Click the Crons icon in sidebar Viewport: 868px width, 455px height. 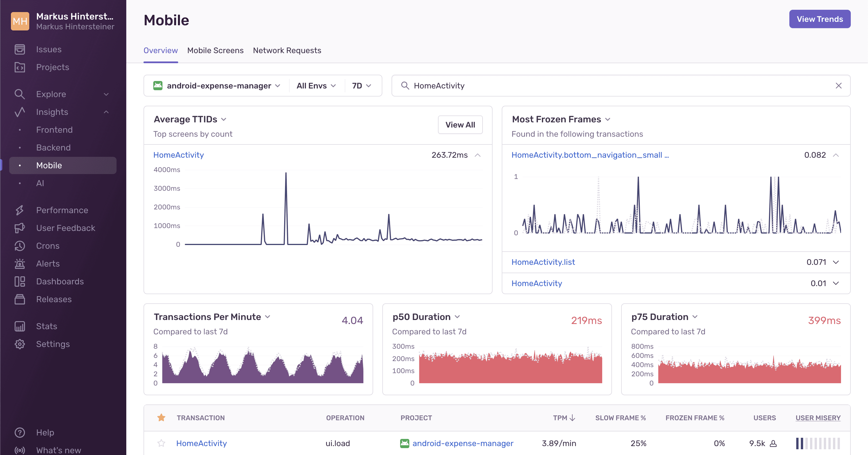(20, 246)
